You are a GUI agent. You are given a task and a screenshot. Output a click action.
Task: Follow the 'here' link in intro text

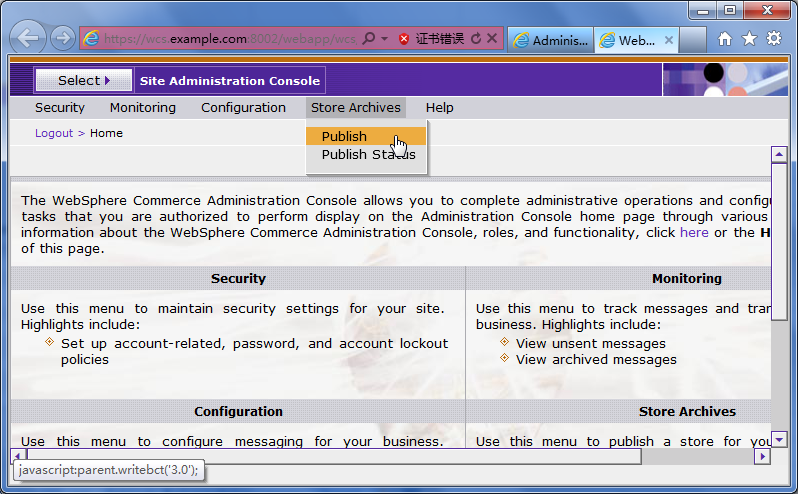tap(694, 233)
